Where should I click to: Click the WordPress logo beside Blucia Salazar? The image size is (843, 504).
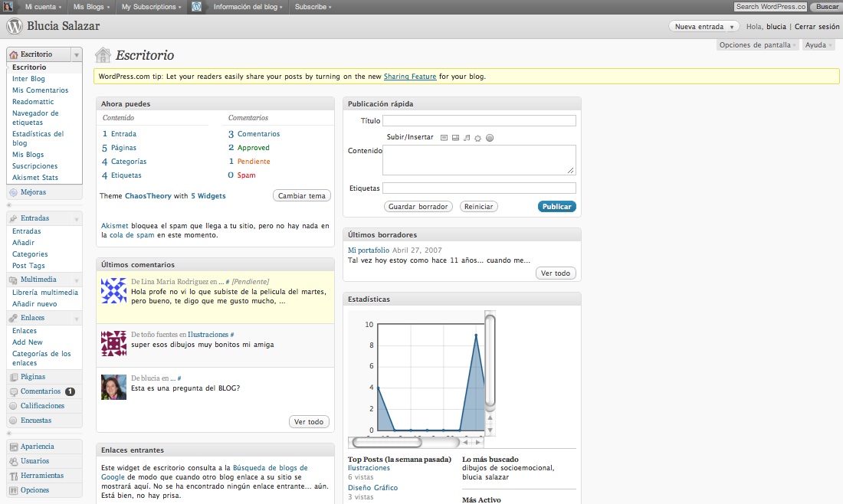click(15, 26)
